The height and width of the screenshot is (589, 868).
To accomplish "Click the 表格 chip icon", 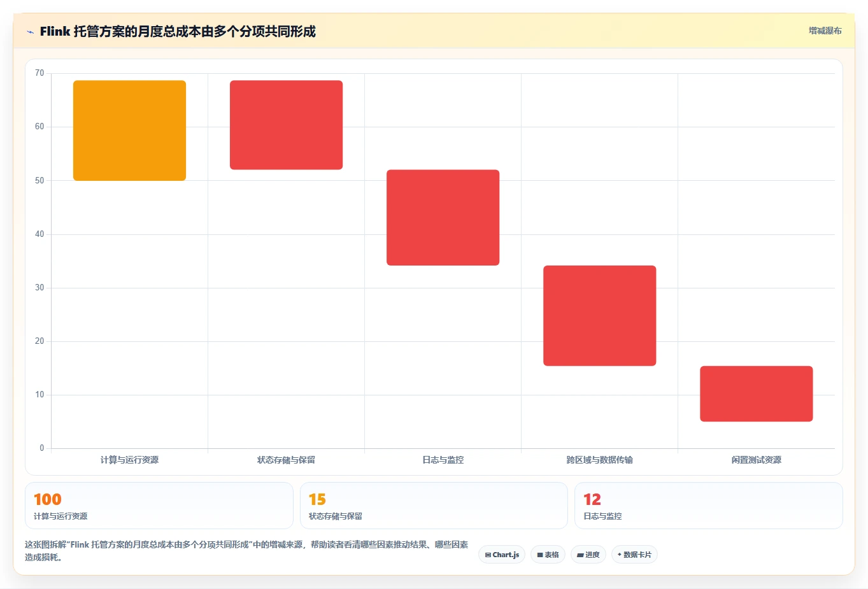I will coord(540,555).
